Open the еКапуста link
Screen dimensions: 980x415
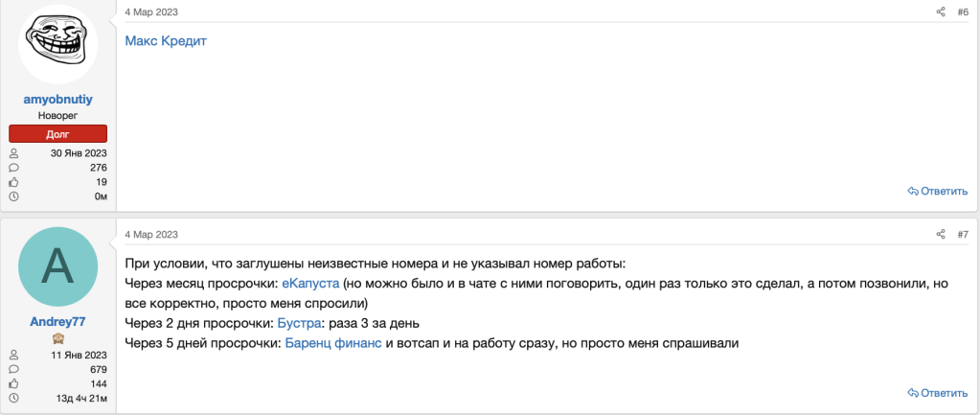pyautogui.click(x=310, y=283)
